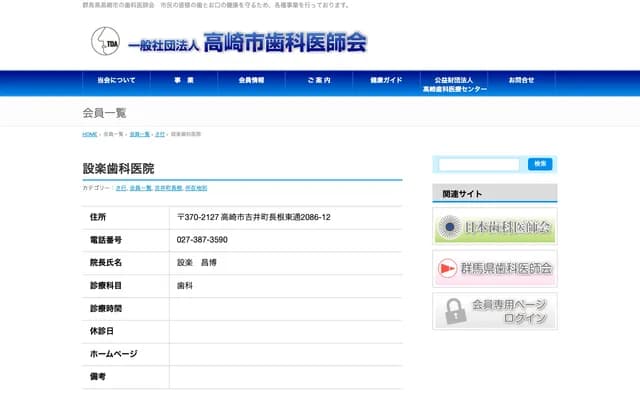Click the HOME breadcrumb link
640x400 pixels.
pos(90,134)
